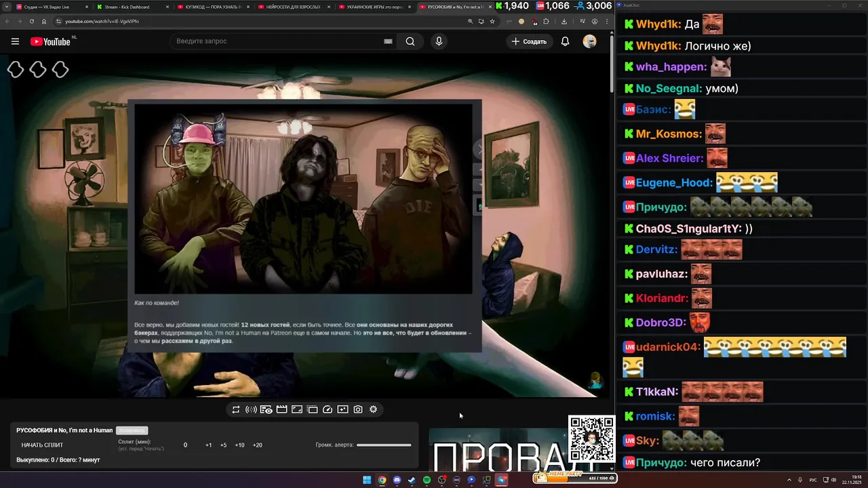The height and width of the screenshot is (488, 868).
Task: Click the browser page vertical scrollbar
Action: click(x=612, y=64)
